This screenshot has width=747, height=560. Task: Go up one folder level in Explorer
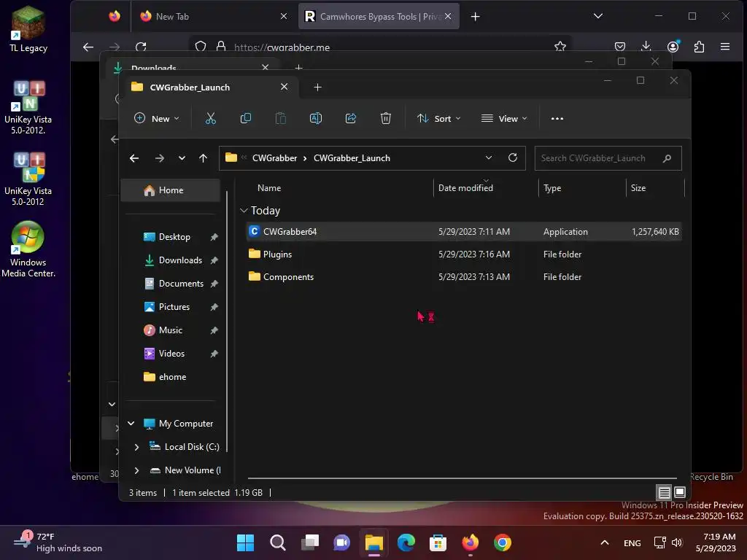tap(204, 158)
